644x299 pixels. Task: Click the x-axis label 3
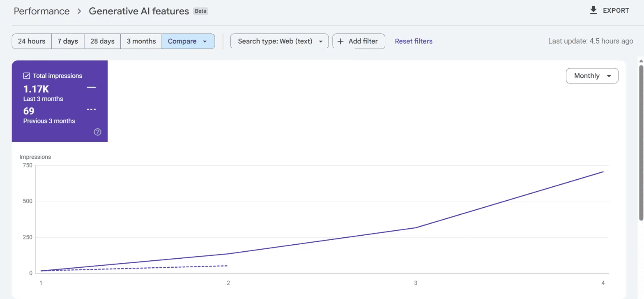[x=416, y=283]
